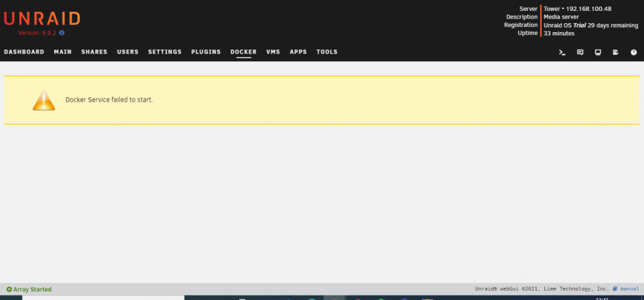Click the server name Tower 192.168.100.48

pos(578,8)
